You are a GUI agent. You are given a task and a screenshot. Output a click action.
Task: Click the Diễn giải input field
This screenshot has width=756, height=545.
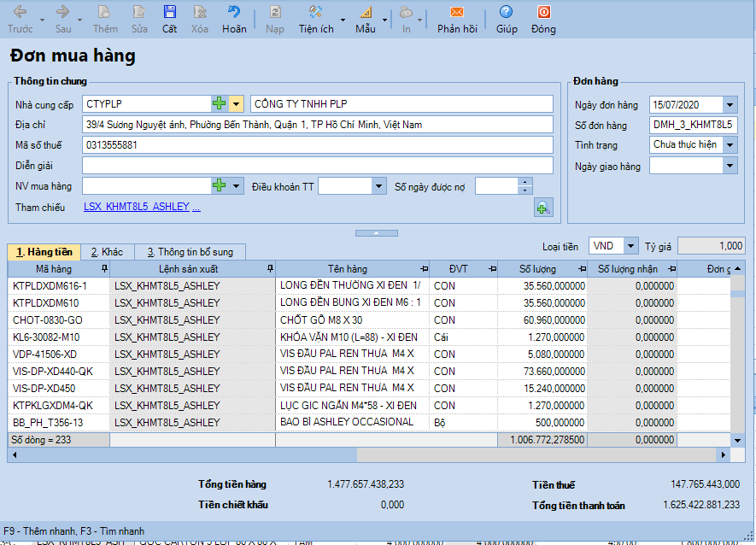click(318, 166)
